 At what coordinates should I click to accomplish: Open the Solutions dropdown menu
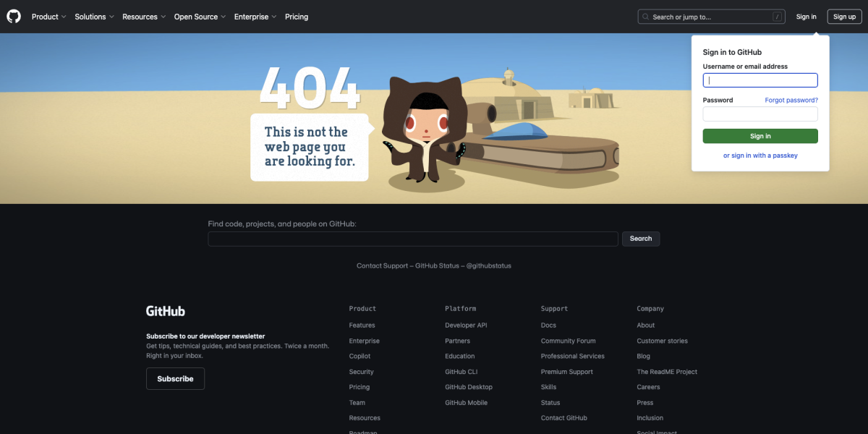[94, 17]
